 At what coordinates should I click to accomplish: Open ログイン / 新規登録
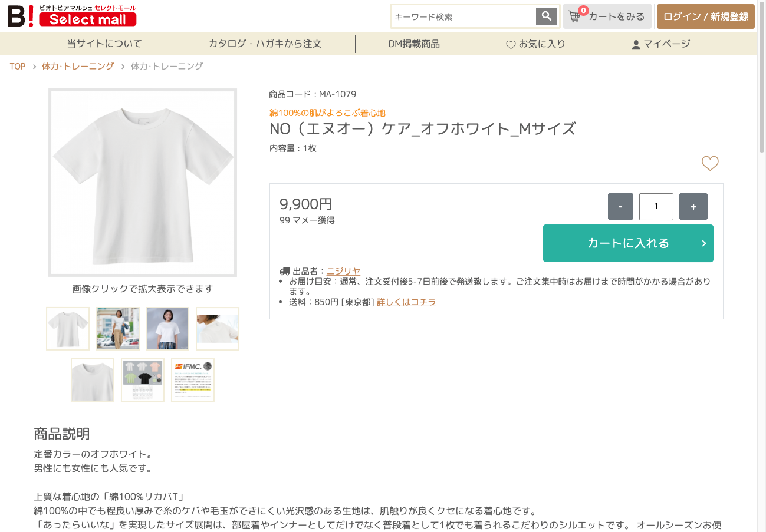(x=705, y=17)
